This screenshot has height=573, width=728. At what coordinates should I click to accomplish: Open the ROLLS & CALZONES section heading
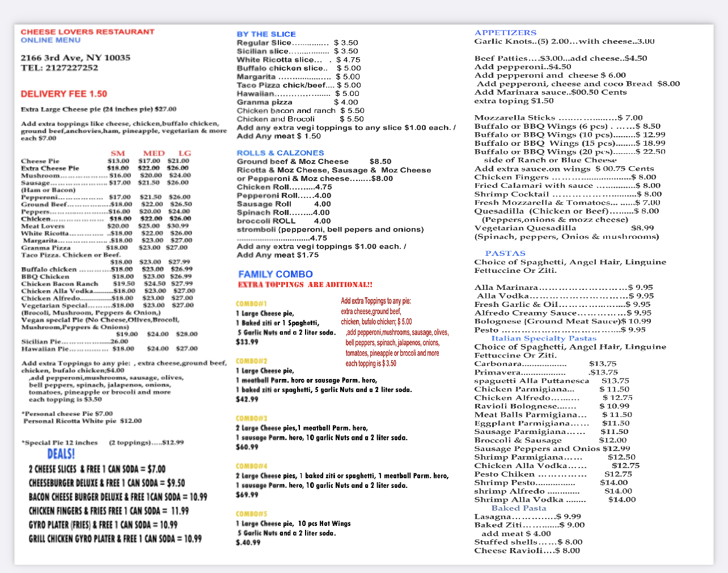pos(280,153)
